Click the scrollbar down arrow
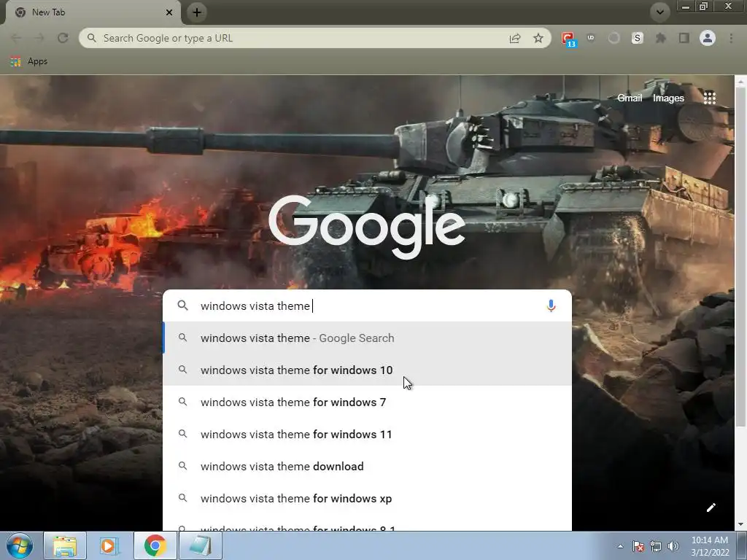Image resolution: width=747 pixels, height=560 pixels. point(740,524)
